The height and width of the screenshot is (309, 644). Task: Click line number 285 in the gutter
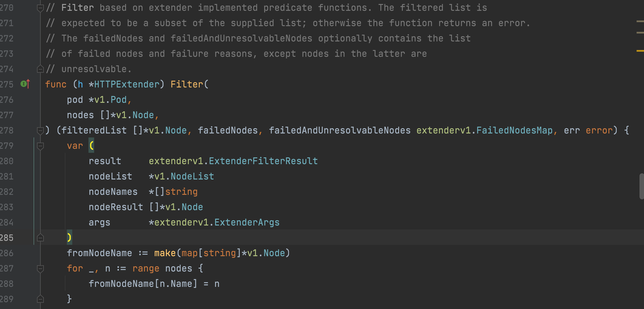pos(7,238)
